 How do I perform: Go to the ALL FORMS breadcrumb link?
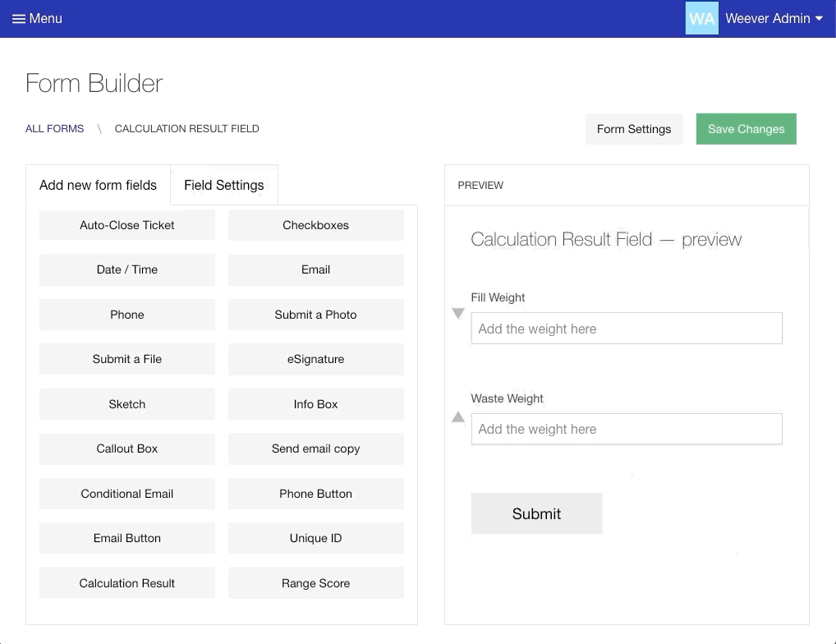54,129
